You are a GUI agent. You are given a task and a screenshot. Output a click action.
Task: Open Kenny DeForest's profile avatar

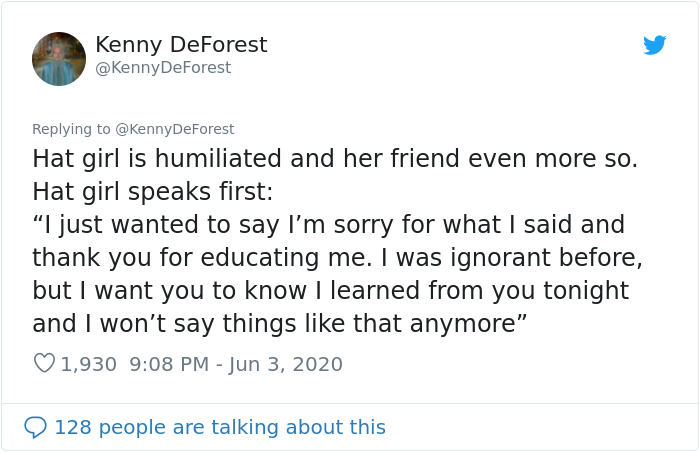click(x=59, y=59)
